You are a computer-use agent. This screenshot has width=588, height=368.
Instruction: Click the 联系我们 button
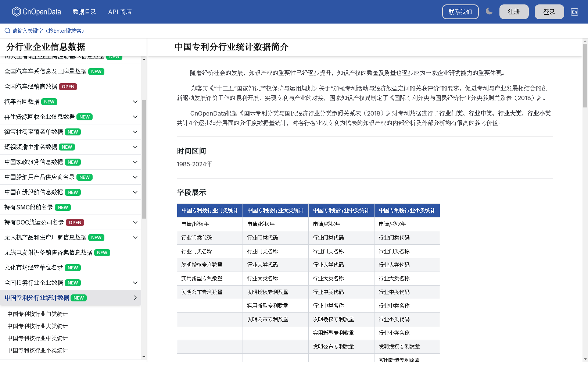click(460, 12)
